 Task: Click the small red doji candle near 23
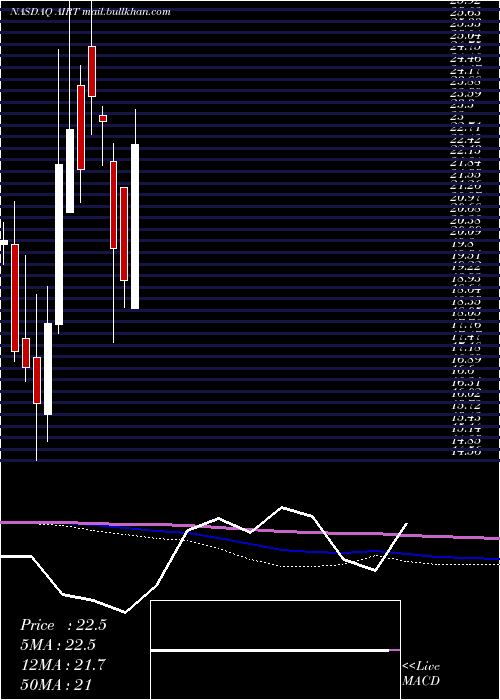click(x=103, y=118)
